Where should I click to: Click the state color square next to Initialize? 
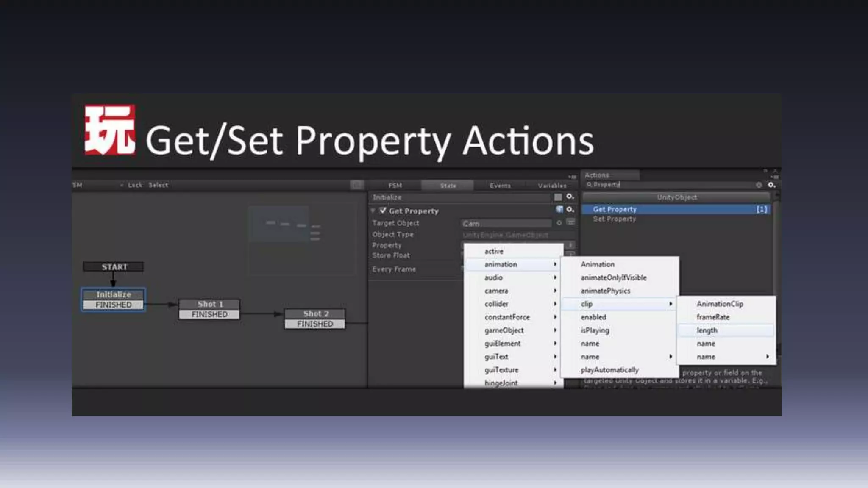[x=558, y=197]
